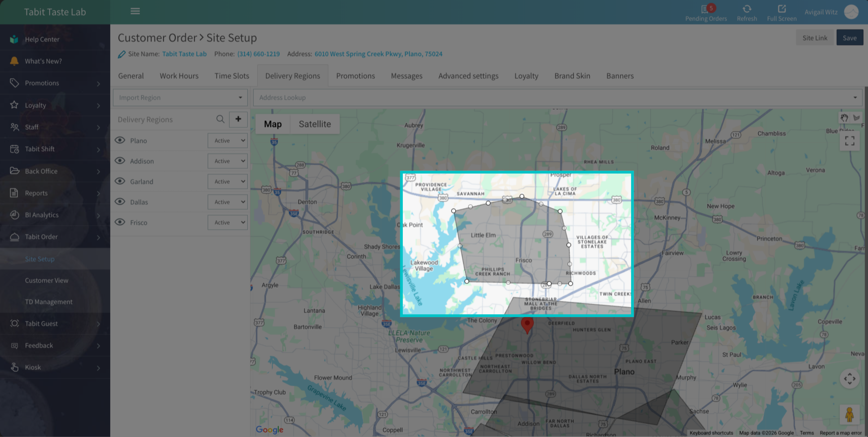The image size is (868, 437).
Task: Switch map to Satellite view
Action: click(315, 124)
